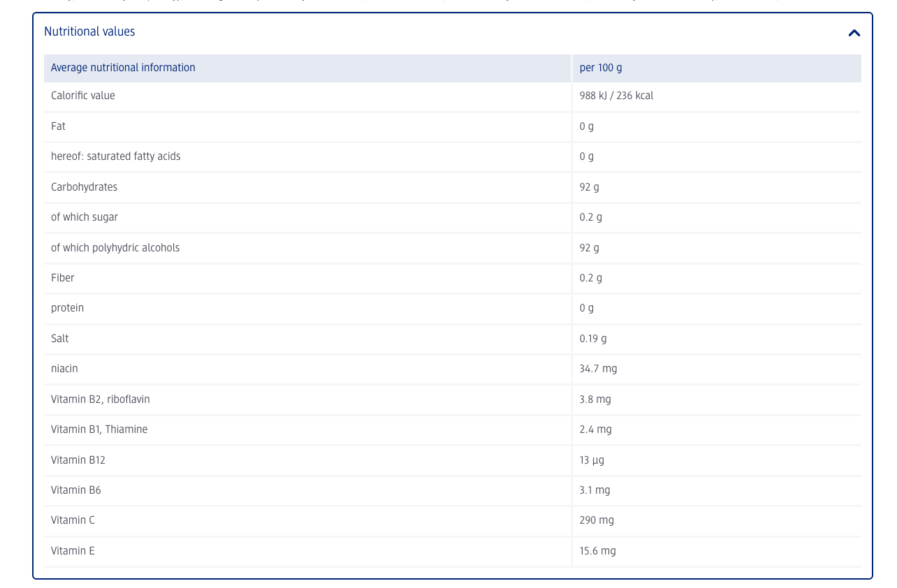Select the Fat row label

coord(59,126)
